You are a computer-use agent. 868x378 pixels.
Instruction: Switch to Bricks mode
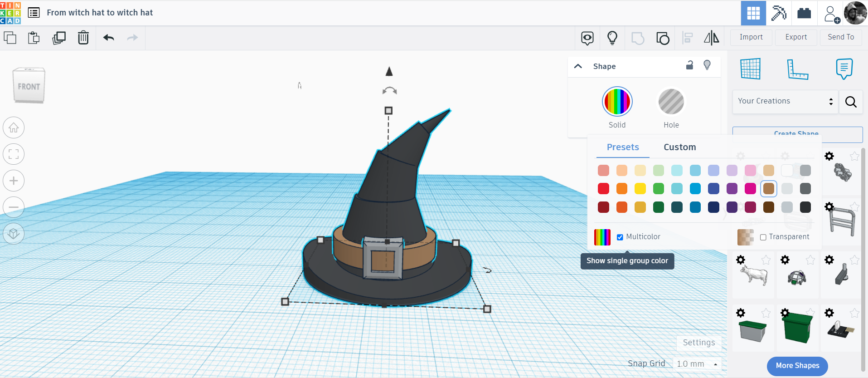coord(804,13)
